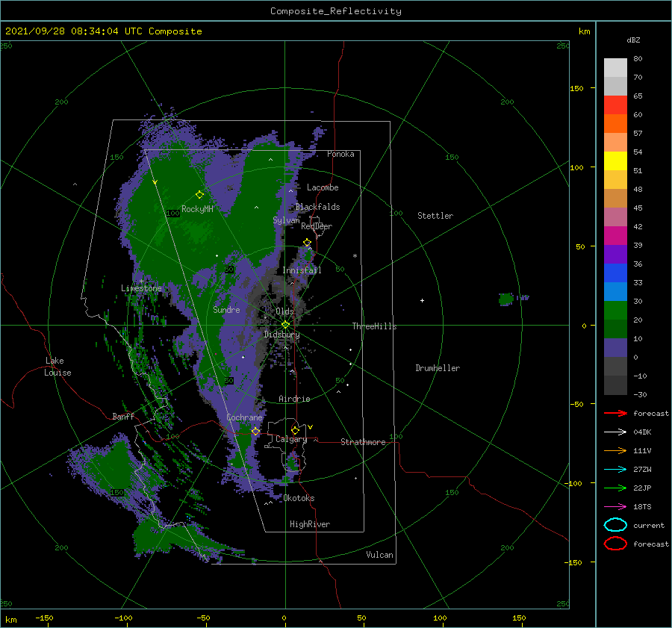Select the magenta 18TS arrow icon
This screenshot has width=672, height=628.
(615, 507)
